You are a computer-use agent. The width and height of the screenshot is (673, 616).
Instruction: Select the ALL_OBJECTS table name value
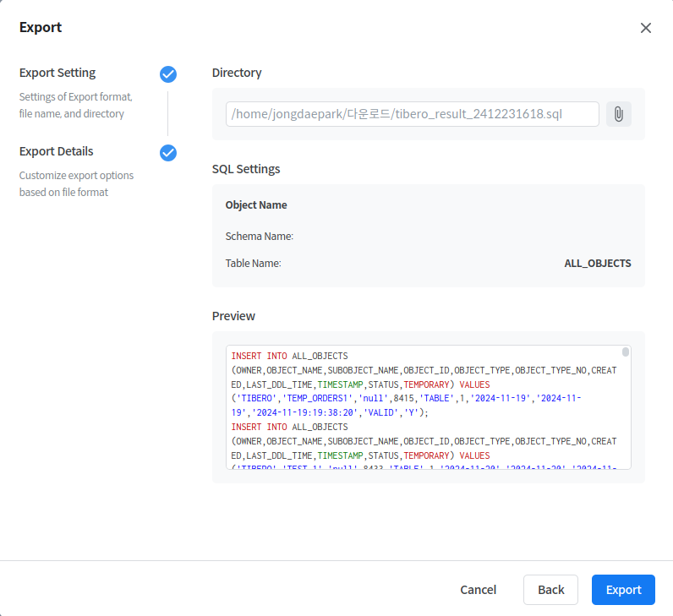point(598,264)
